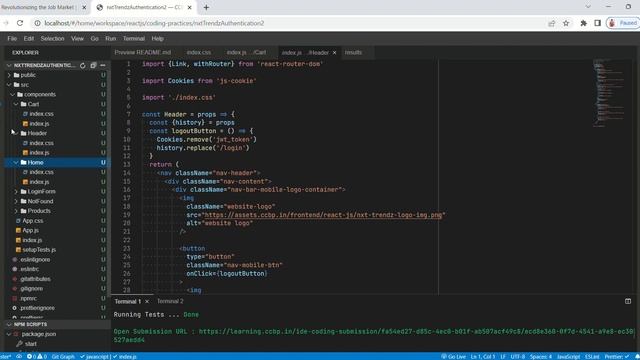Close the nxtTrendzAuthentication2 browser tab
This screenshot has height=360, width=640.
pos(189,7)
